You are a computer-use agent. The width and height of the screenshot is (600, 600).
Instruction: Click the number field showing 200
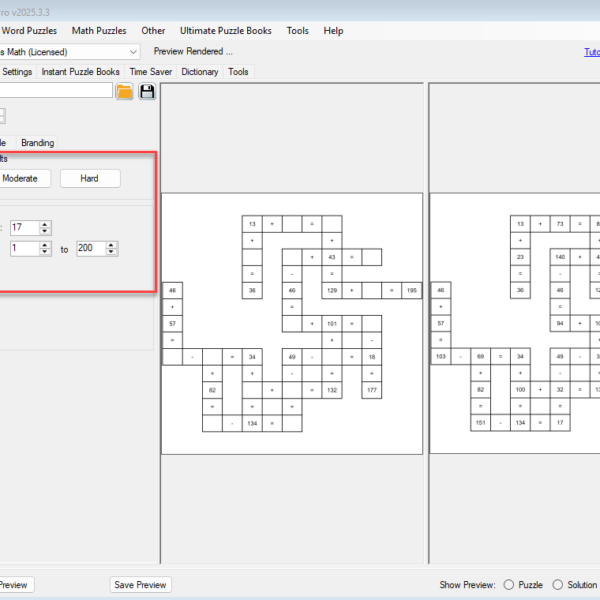click(x=90, y=248)
